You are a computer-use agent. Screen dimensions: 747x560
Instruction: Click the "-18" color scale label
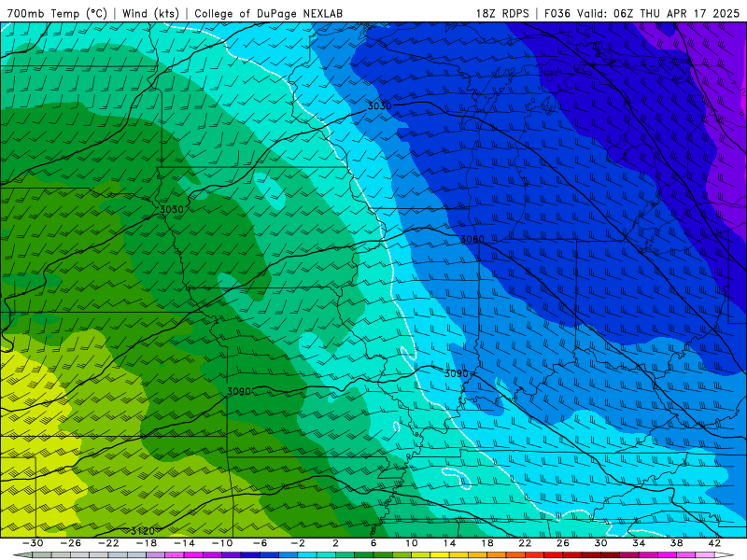[147, 543]
